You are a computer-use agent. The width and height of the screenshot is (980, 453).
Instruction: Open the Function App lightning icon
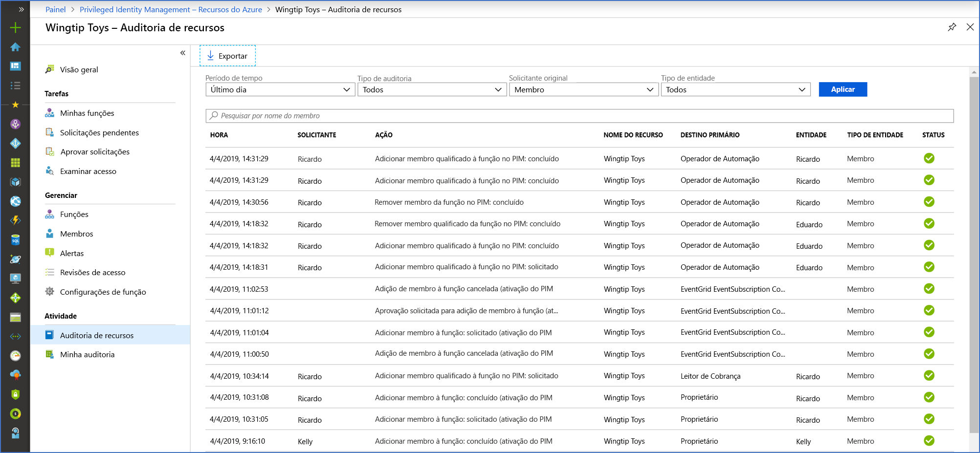[x=16, y=220]
